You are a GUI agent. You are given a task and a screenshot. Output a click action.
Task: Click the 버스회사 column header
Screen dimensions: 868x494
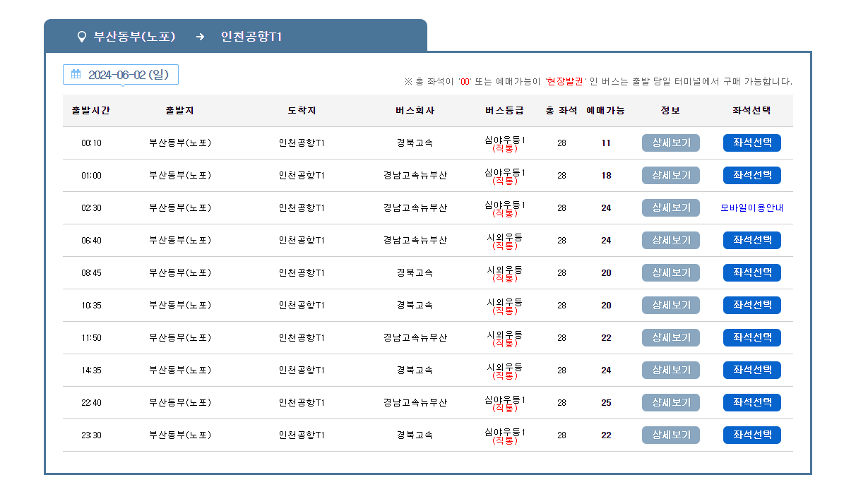415,111
